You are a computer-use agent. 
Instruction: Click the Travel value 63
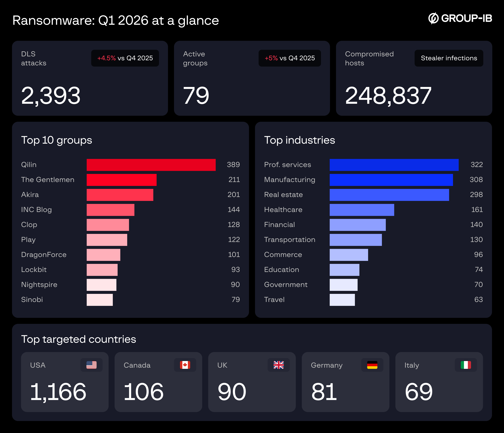tap(478, 300)
